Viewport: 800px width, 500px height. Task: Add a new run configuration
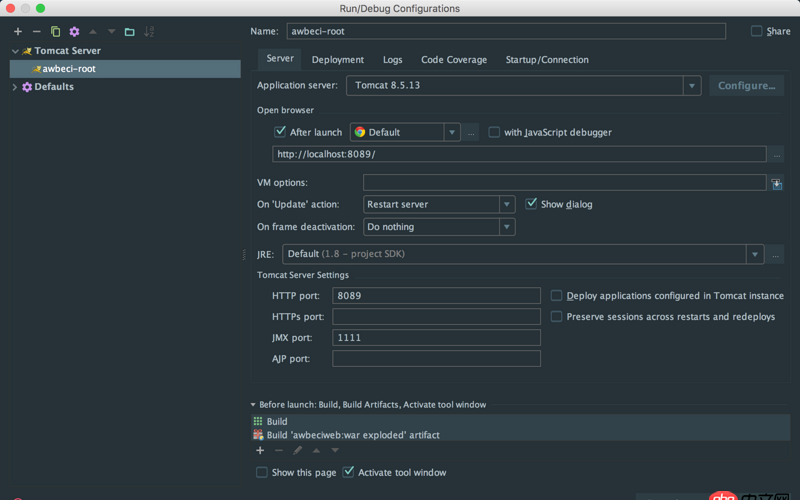pos(18,32)
